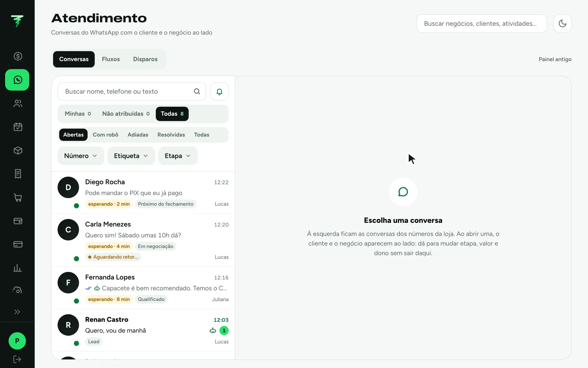Click the green P profile avatar
Viewport: 588px width, 368px height.
click(x=17, y=341)
